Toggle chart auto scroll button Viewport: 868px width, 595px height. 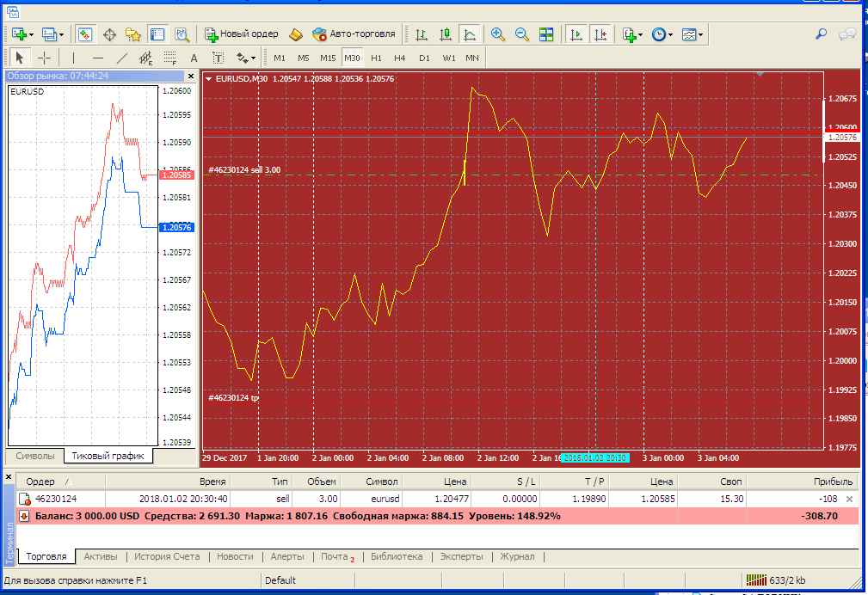(x=576, y=34)
